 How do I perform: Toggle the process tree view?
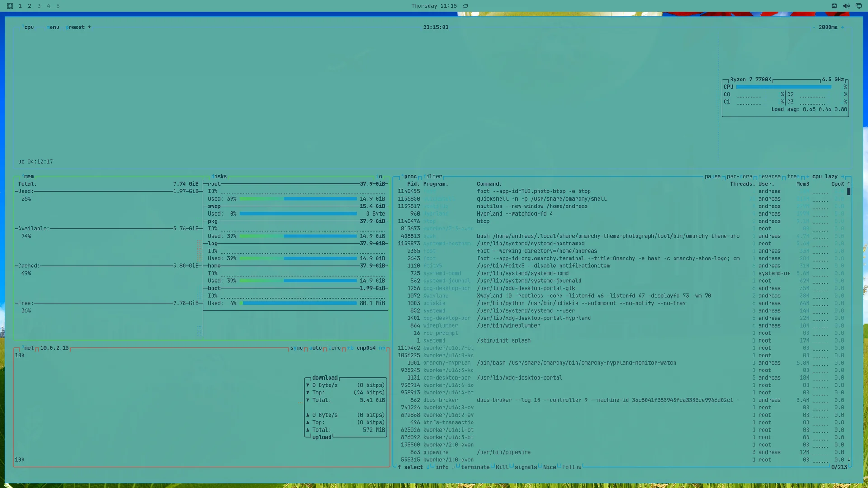point(793,177)
